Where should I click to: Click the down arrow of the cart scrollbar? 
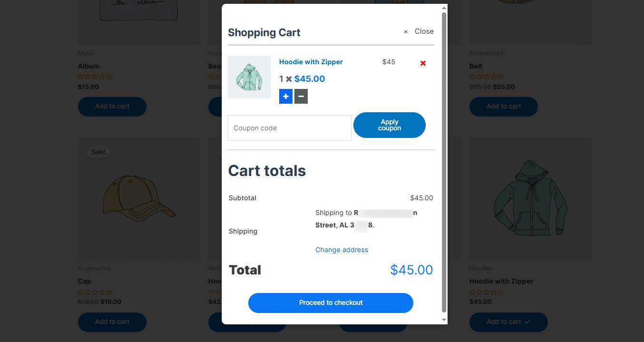coord(444,320)
